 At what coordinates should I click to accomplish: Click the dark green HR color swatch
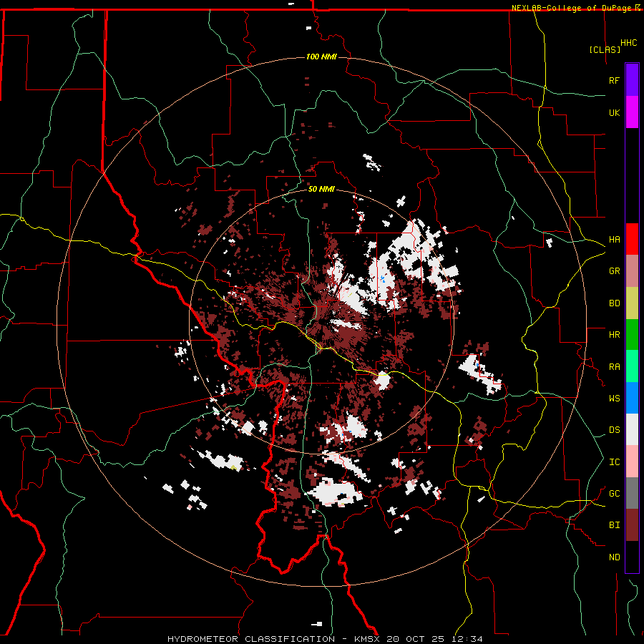click(x=632, y=334)
